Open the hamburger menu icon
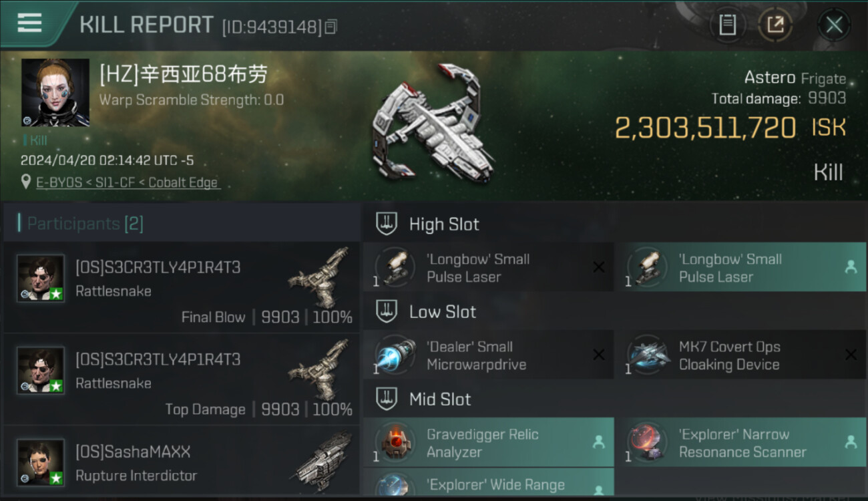 click(29, 23)
